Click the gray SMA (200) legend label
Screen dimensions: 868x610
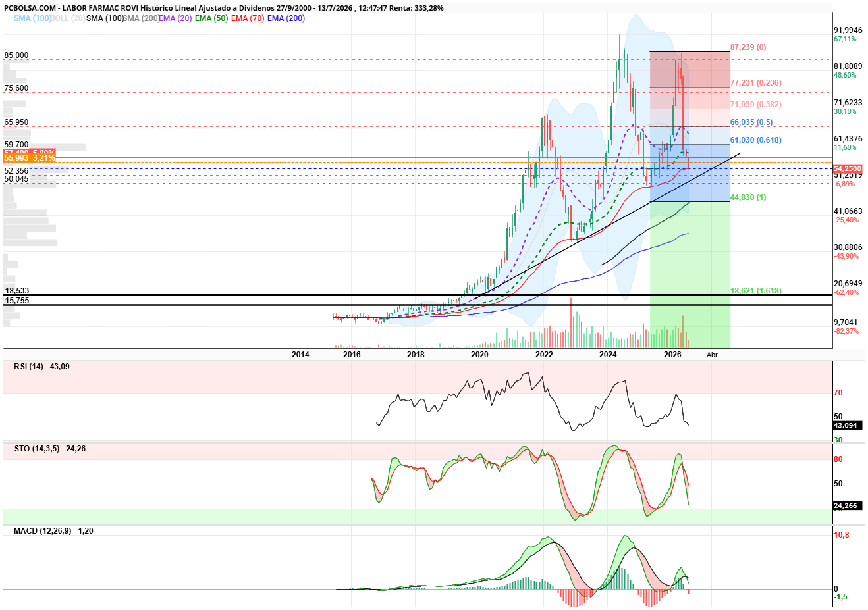point(141,18)
